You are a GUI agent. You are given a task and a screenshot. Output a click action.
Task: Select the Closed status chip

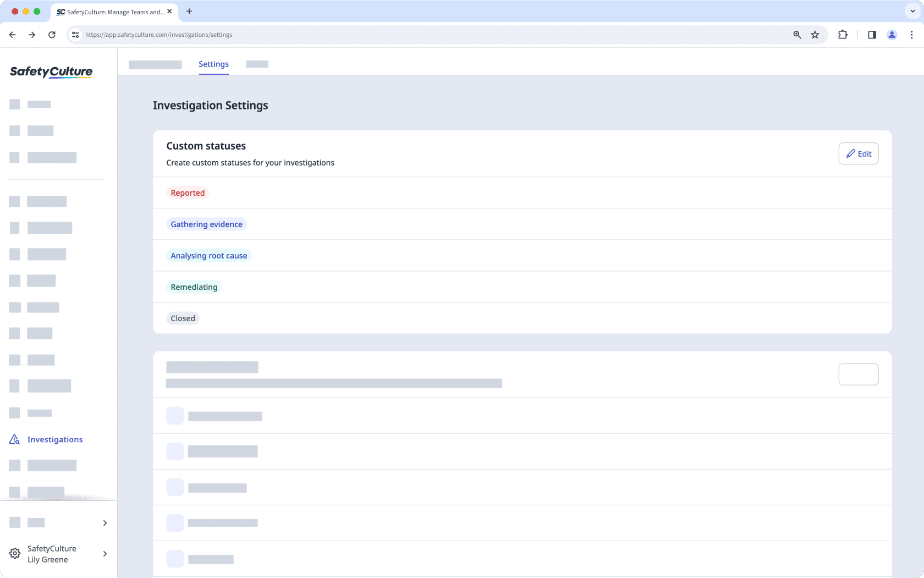(183, 318)
